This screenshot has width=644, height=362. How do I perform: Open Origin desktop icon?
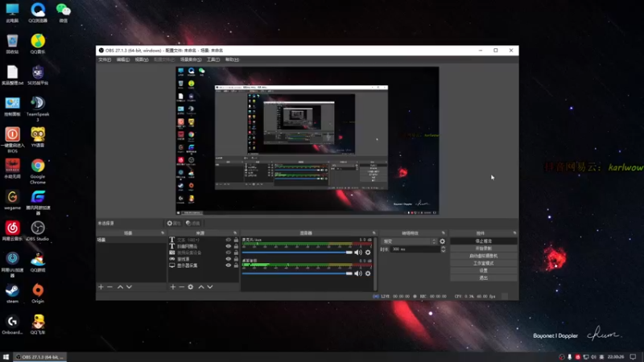pos(38,294)
